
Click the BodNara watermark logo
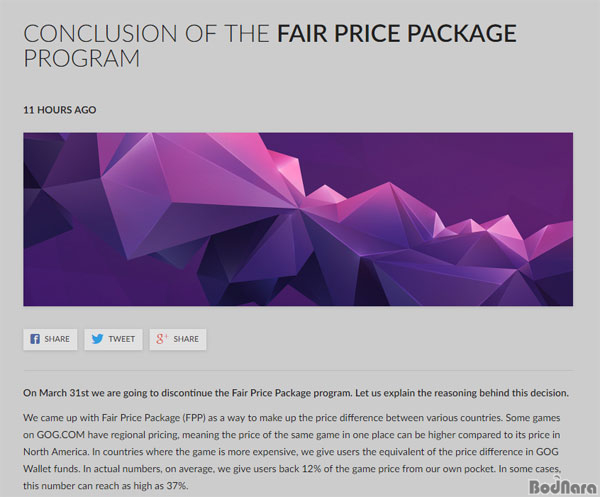point(563,486)
